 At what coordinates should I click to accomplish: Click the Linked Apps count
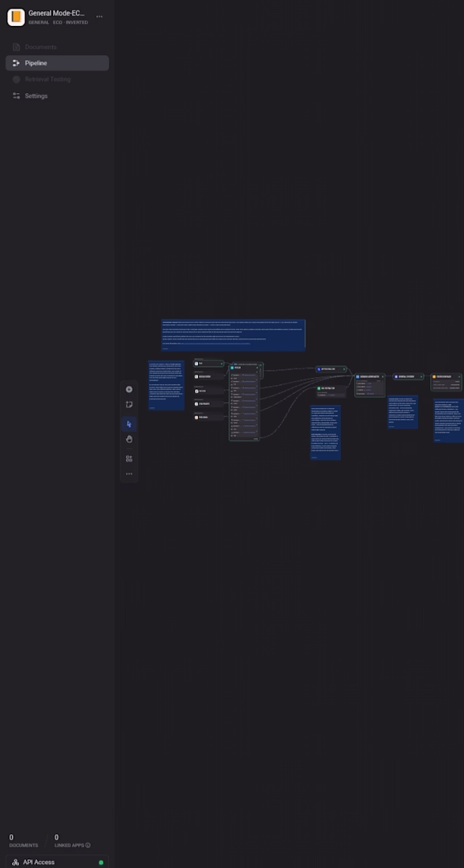57,837
